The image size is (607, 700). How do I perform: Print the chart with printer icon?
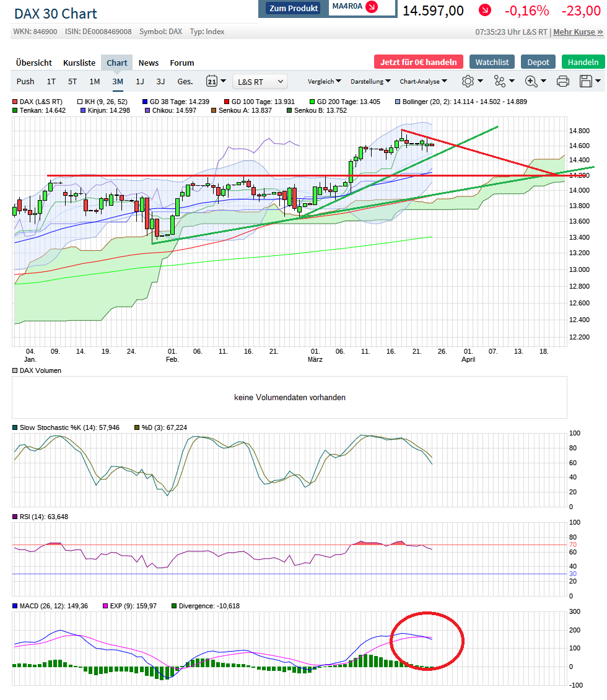pos(562,81)
